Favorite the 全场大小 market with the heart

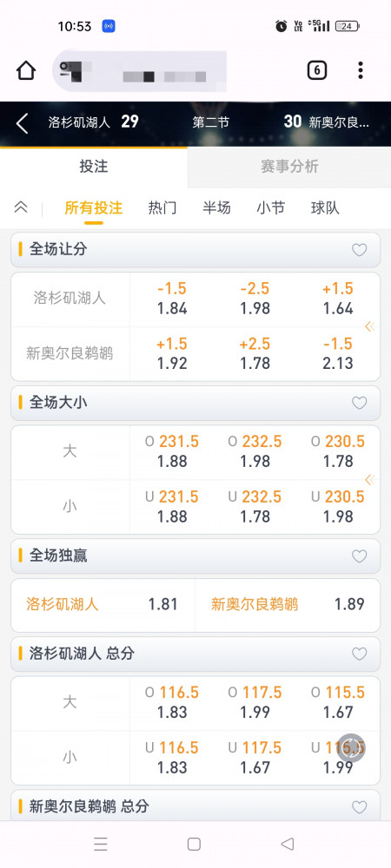pos(360,403)
